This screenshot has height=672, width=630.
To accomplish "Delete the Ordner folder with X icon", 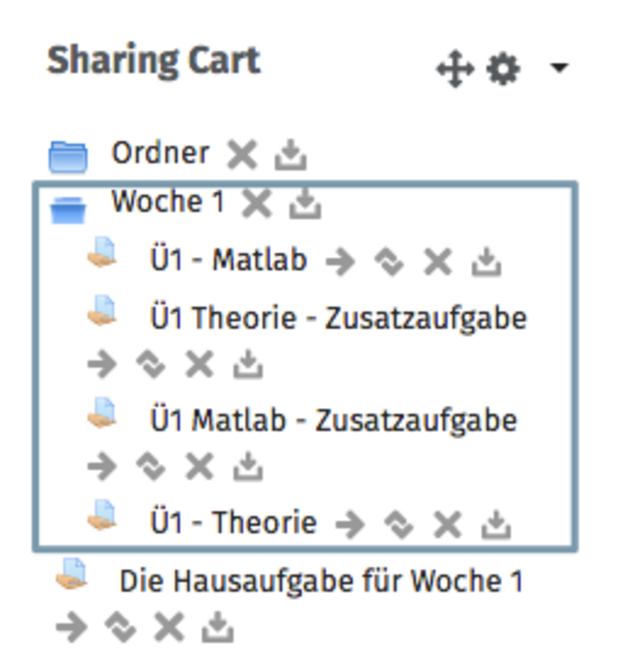I will pyautogui.click(x=242, y=156).
